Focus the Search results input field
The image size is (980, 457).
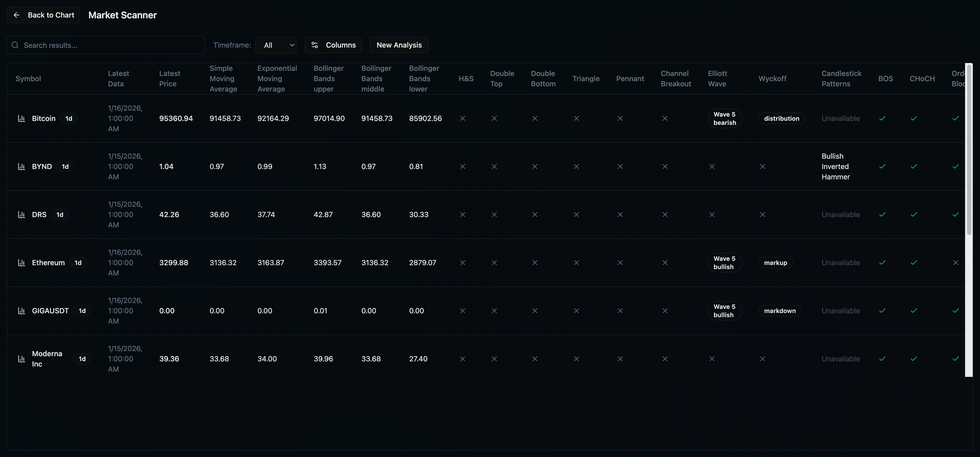[110, 45]
